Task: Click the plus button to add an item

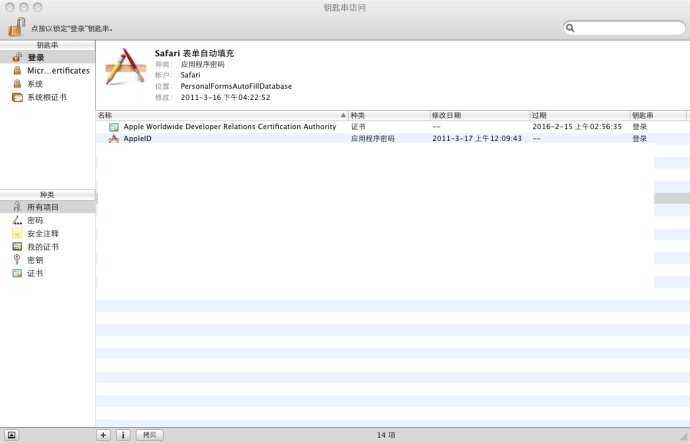Action: pyautogui.click(x=103, y=435)
